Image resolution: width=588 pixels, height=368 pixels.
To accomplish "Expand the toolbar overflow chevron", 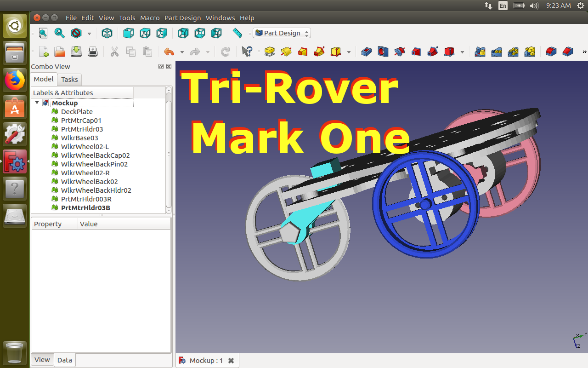I will click(x=584, y=52).
